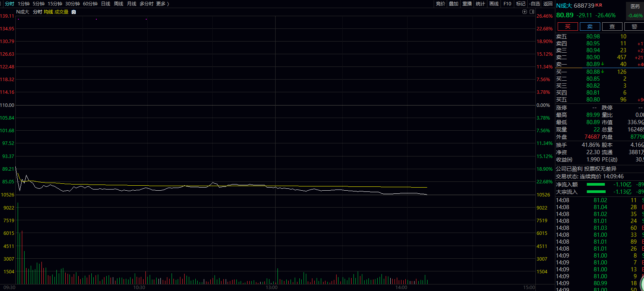The height and width of the screenshot is (291, 644).
Task: Click the 14:00 time axis marker
Action: point(401,288)
